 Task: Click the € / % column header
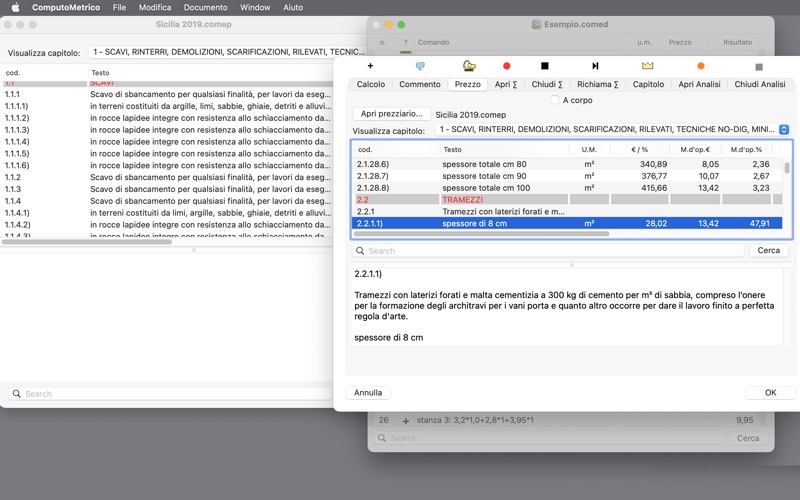click(x=639, y=149)
